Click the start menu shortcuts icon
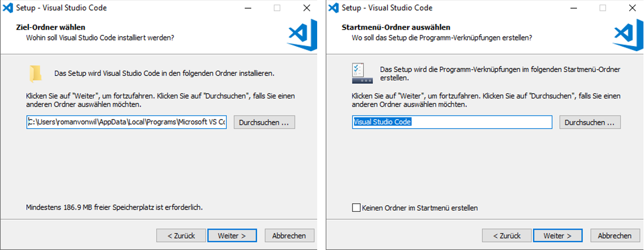This screenshot has height=250, width=644. (362, 73)
